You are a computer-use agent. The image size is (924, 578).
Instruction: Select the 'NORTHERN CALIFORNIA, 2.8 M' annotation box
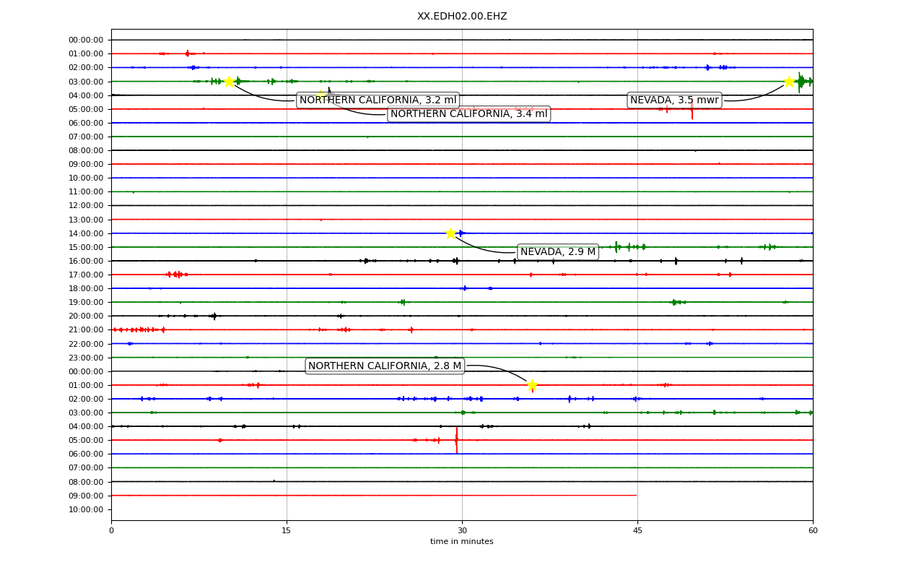click(385, 366)
